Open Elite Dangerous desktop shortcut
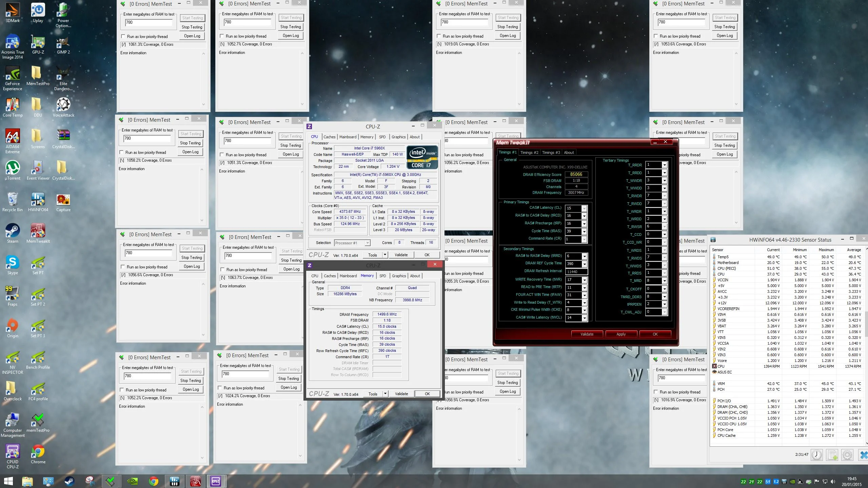The height and width of the screenshot is (488, 868). pyautogui.click(x=63, y=79)
